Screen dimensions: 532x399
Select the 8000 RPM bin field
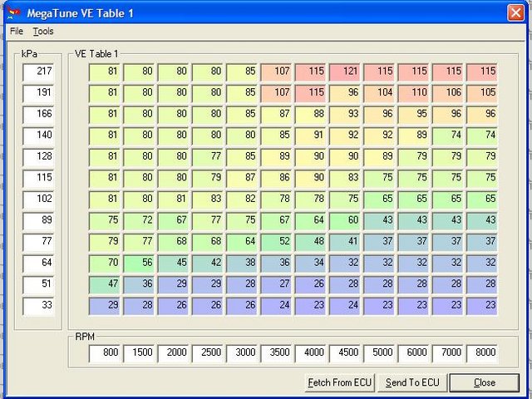click(482, 353)
